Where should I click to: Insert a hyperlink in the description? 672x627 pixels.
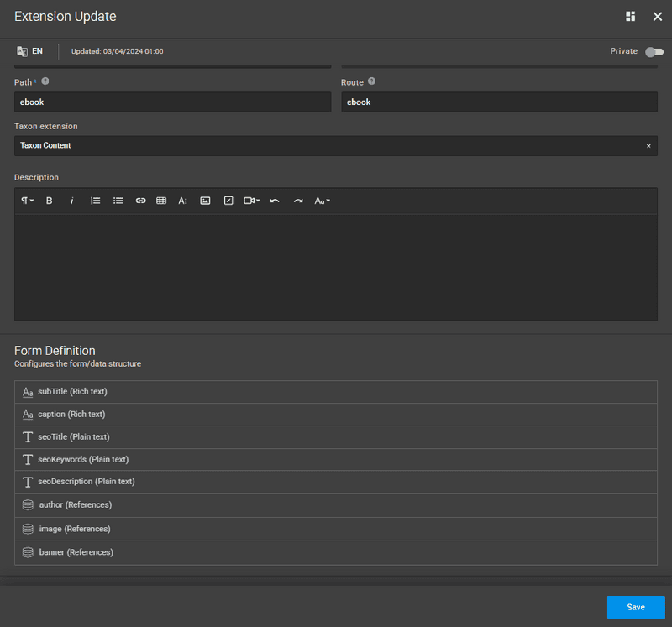point(140,201)
